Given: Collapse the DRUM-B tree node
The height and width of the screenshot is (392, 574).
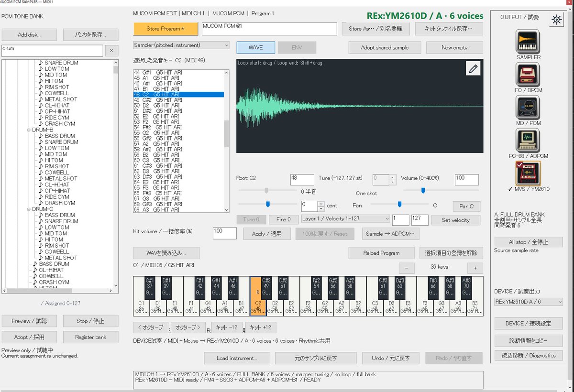Looking at the screenshot, I should click(28, 130).
